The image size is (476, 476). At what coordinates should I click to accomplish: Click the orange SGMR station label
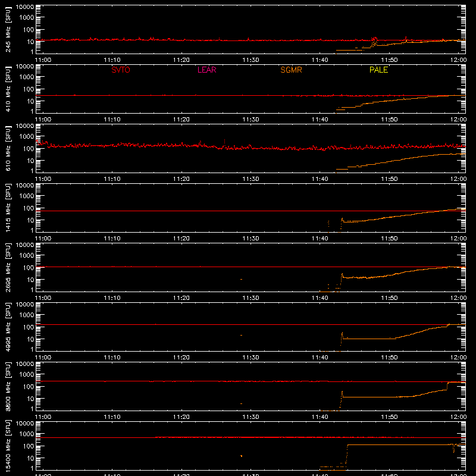[291, 70]
